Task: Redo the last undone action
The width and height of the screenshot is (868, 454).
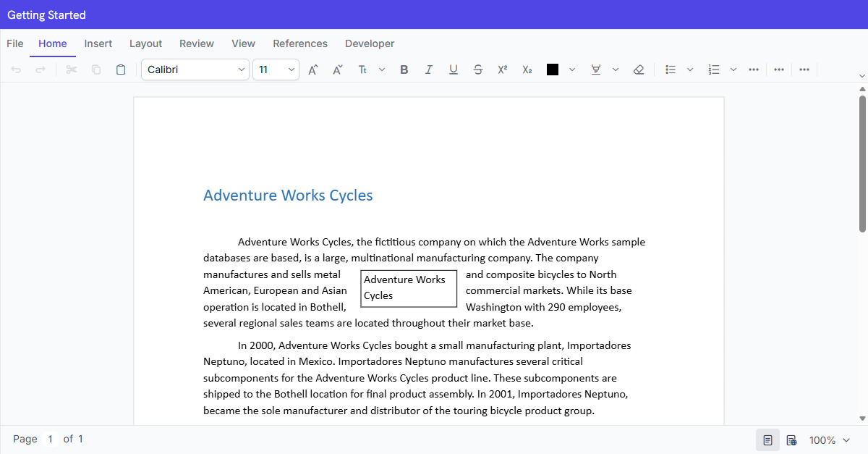Action: click(41, 70)
